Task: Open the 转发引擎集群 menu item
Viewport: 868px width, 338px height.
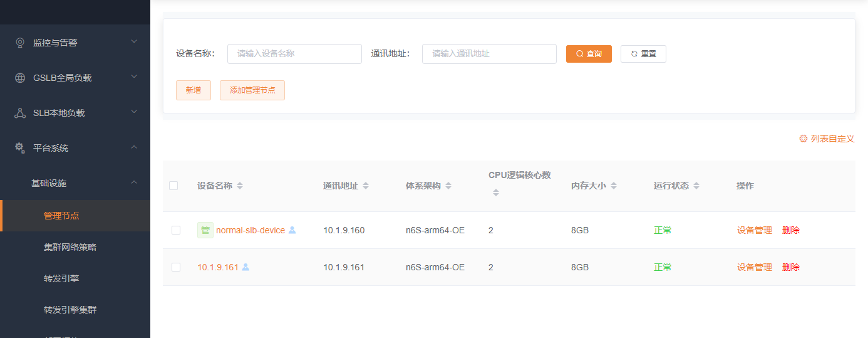Action: click(x=70, y=310)
